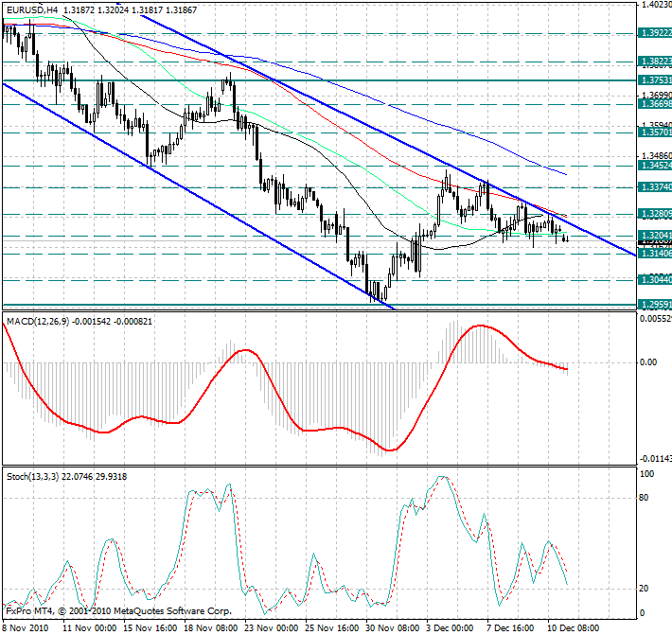
Task: Click the 18 Nov 08:00 time label
Action: (x=210, y=628)
